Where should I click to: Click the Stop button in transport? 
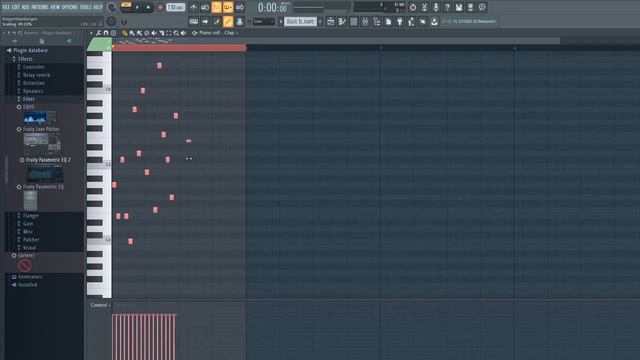click(148, 7)
